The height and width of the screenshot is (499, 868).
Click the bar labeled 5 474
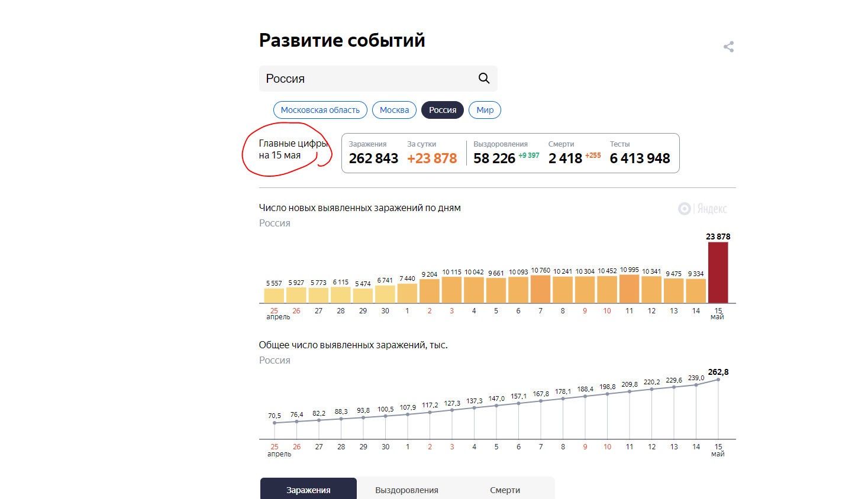363,296
